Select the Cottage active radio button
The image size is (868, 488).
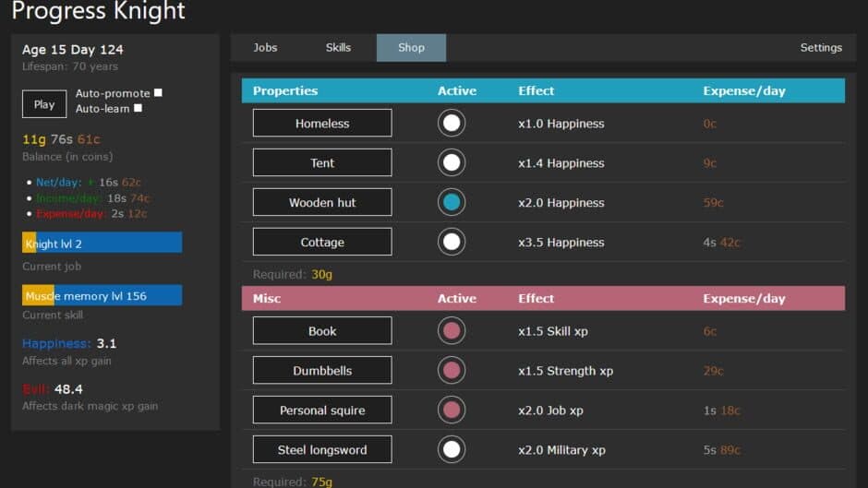coord(452,243)
